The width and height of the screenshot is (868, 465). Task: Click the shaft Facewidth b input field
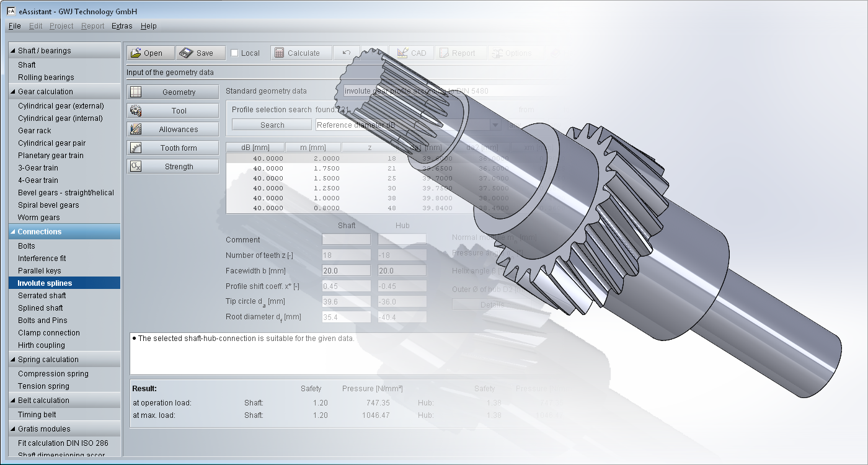[x=346, y=271]
